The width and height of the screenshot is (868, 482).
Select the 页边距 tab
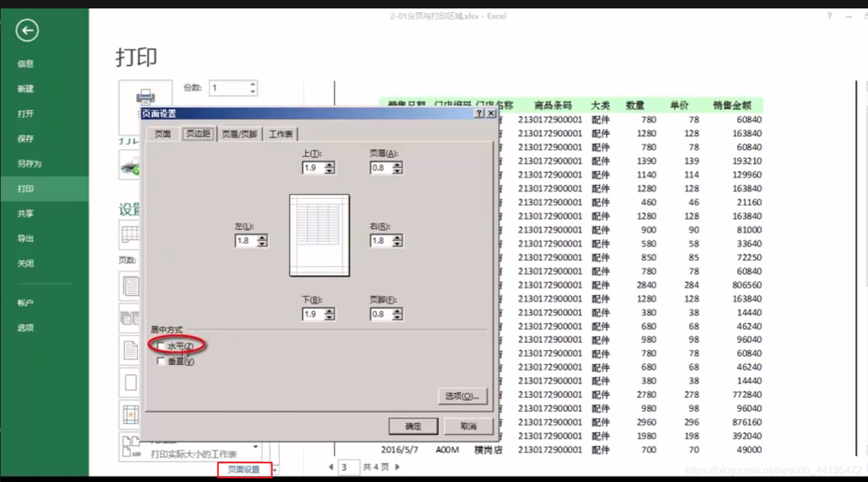pyautogui.click(x=197, y=133)
